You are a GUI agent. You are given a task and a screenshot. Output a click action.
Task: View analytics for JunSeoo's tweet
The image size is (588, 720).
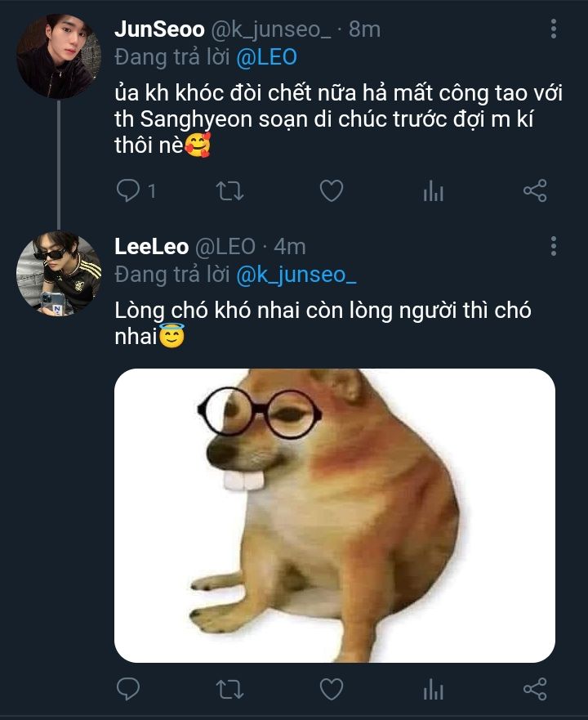click(x=433, y=191)
